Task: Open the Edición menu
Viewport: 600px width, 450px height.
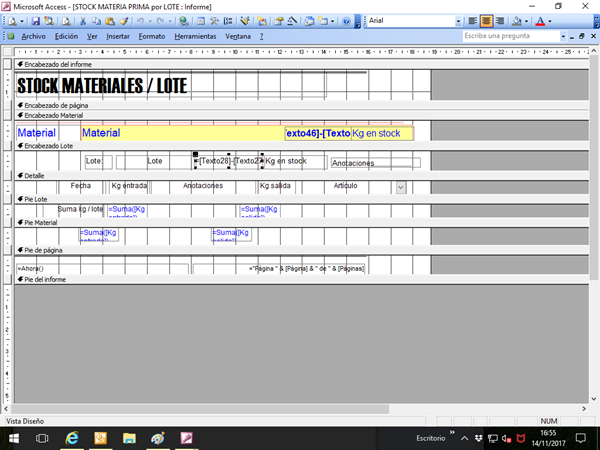Action: (66, 36)
